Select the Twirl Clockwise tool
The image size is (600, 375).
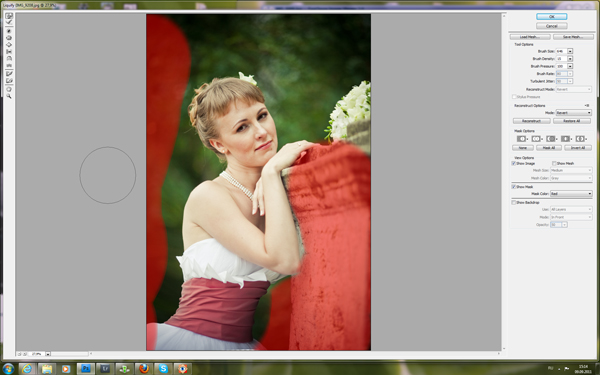9,31
